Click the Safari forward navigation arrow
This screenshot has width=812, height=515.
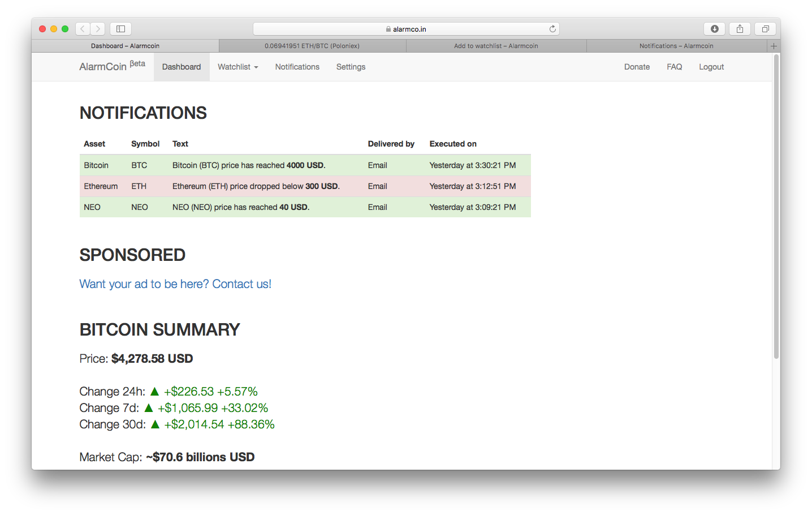point(98,29)
